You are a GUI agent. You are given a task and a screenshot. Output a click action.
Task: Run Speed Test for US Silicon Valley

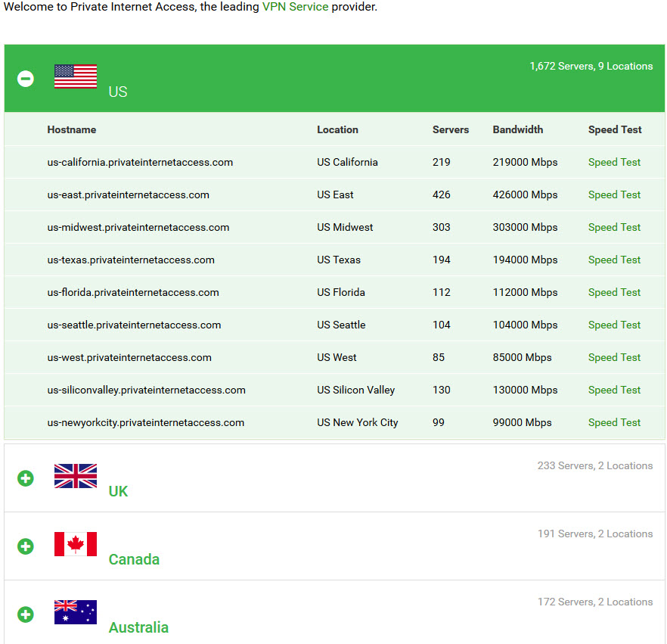pyautogui.click(x=614, y=390)
